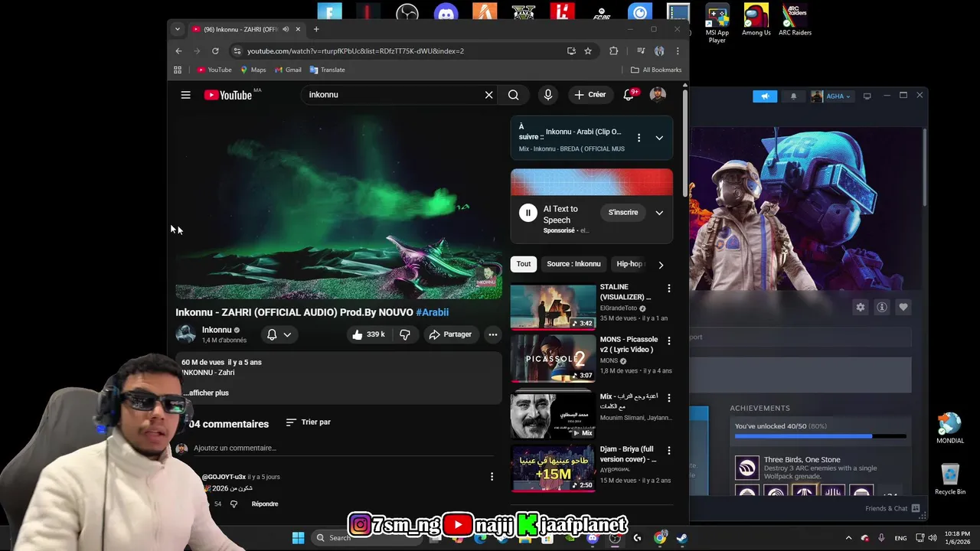The height and width of the screenshot is (551, 980).
Task: Open the YouTube account avatar menu
Action: (x=658, y=95)
